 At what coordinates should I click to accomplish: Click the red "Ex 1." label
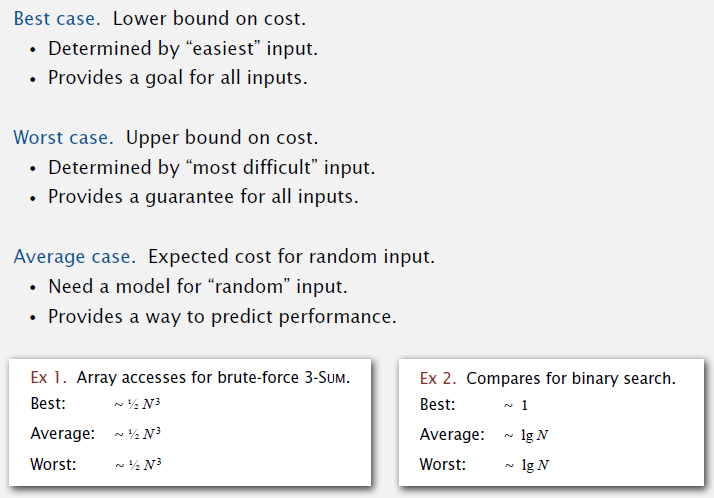coord(48,378)
